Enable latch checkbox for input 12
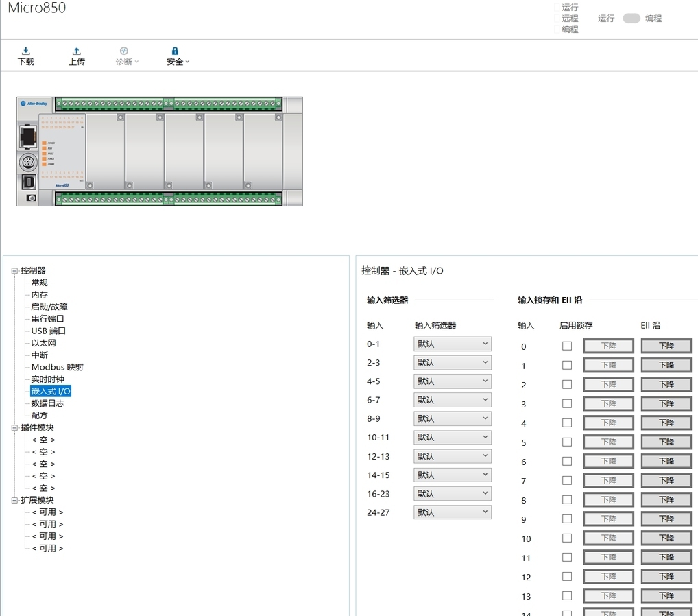This screenshot has width=698, height=616. (x=566, y=576)
